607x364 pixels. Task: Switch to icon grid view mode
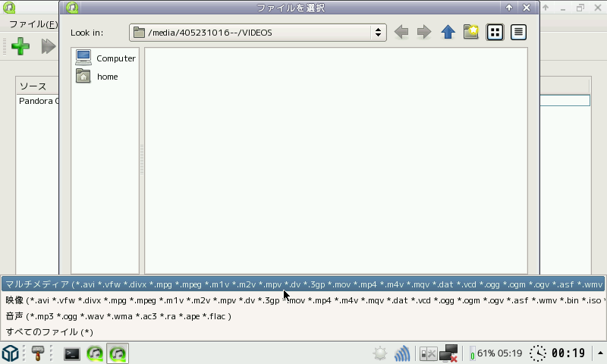[x=495, y=32]
